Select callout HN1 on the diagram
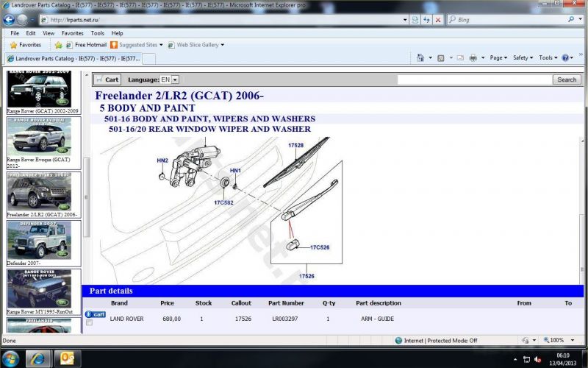 235,171
